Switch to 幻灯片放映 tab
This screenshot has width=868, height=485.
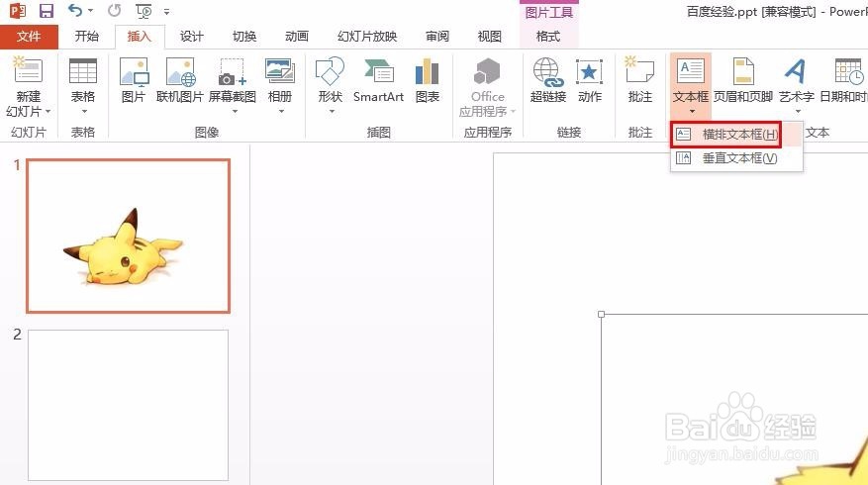click(367, 37)
